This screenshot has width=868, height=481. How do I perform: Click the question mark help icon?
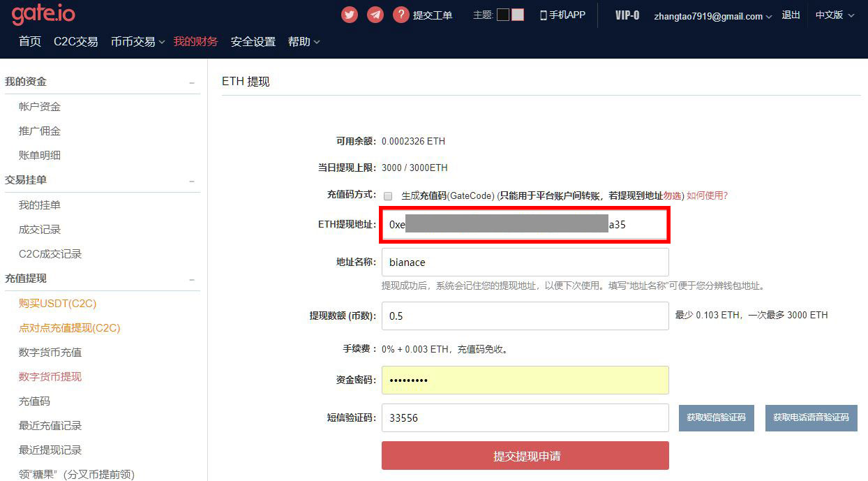pos(401,15)
